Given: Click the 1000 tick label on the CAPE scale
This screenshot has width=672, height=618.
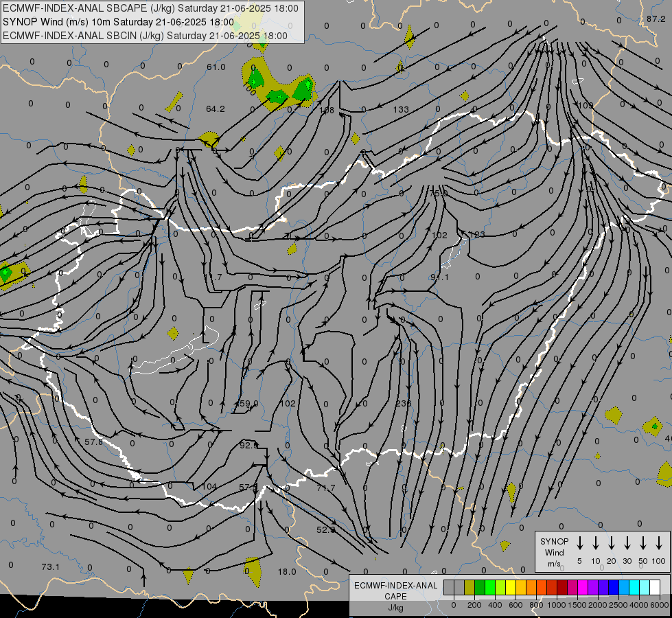Looking at the screenshot, I should click(557, 605).
